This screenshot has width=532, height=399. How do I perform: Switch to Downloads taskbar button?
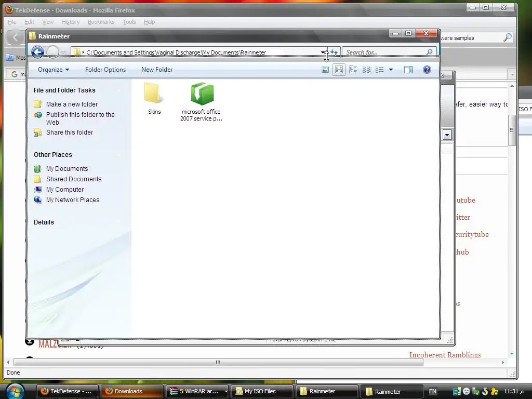coord(132,391)
